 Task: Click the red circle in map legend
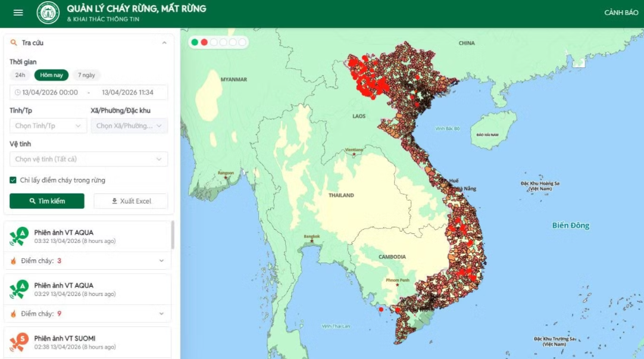click(x=204, y=42)
